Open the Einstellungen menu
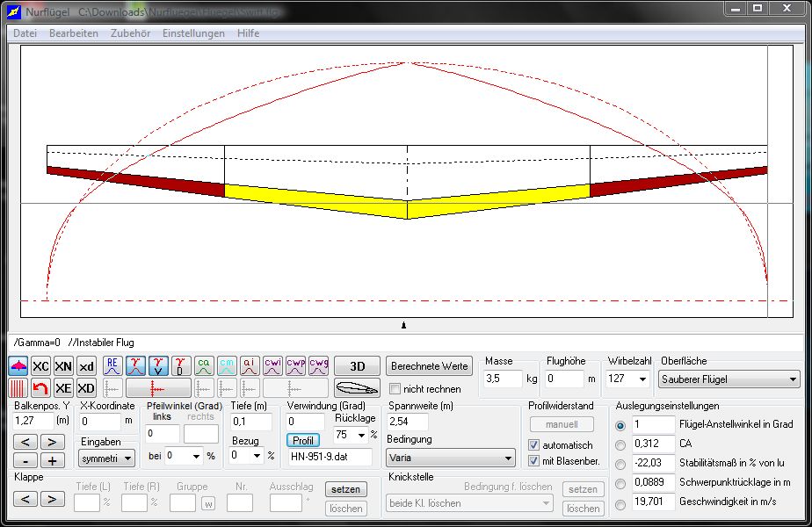Viewport: 812px width, 527px height. (193, 33)
